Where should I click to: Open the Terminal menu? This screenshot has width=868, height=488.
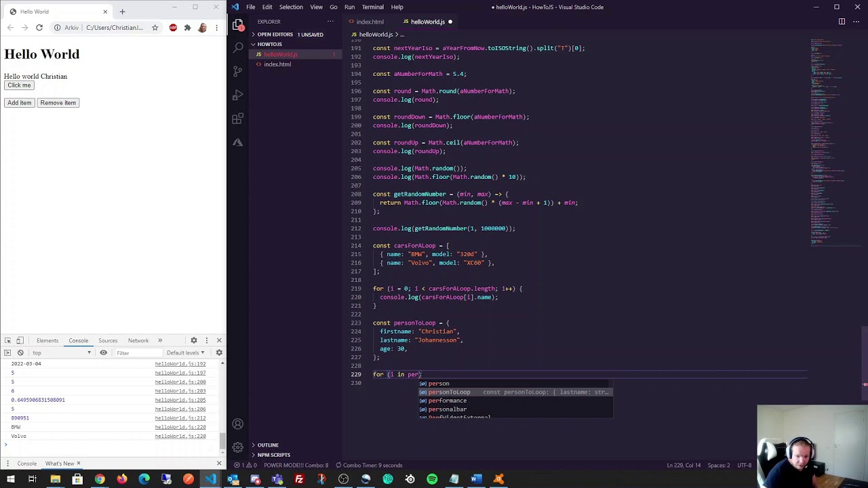(372, 7)
